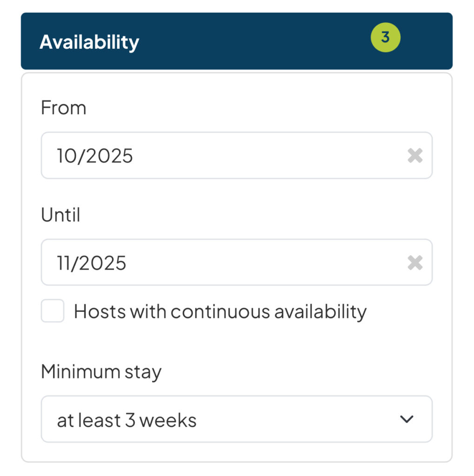
Task: Clear the Until date with its X icon
Action: click(x=414, y=263)
